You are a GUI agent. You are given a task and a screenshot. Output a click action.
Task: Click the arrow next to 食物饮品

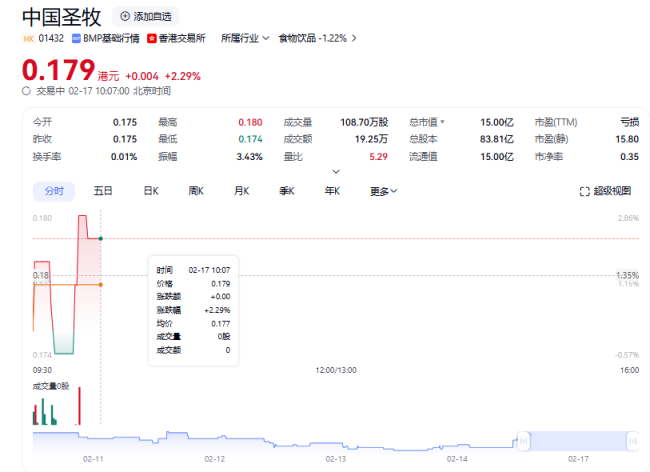coord(354,39)
